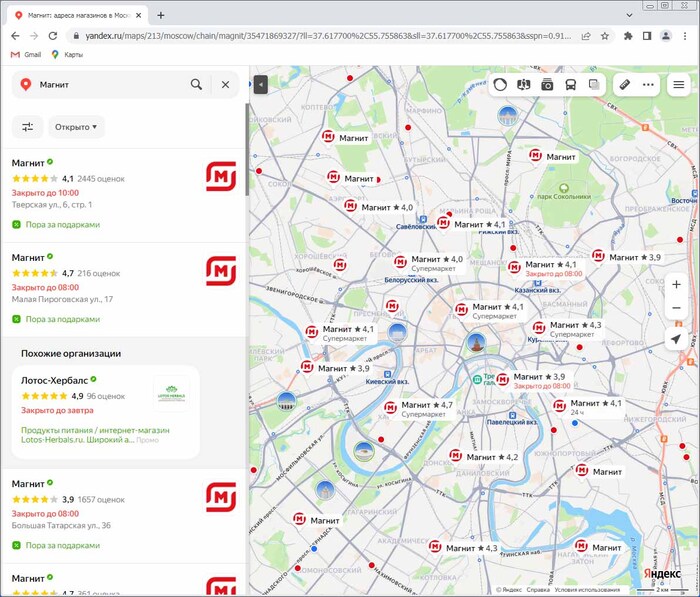This screenshot has height=597, width=700.
Task: Open the tab search chevron
Action: [x=629, y=15]
